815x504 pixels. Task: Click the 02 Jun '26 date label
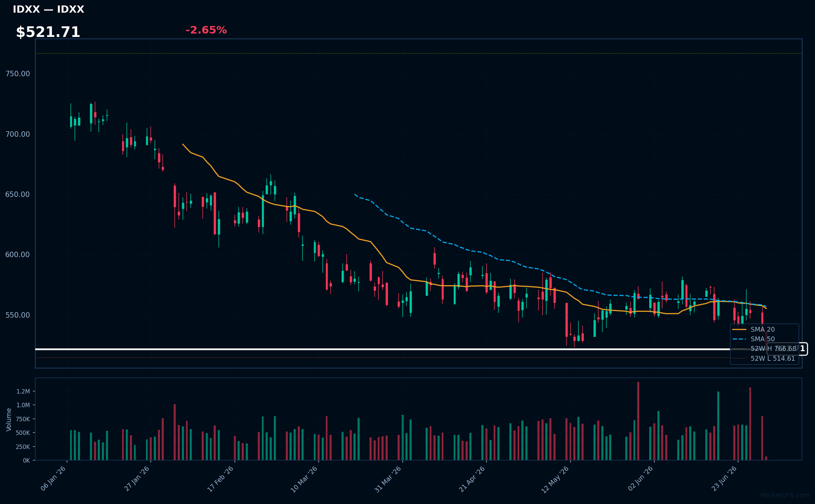tap(641, 478)
